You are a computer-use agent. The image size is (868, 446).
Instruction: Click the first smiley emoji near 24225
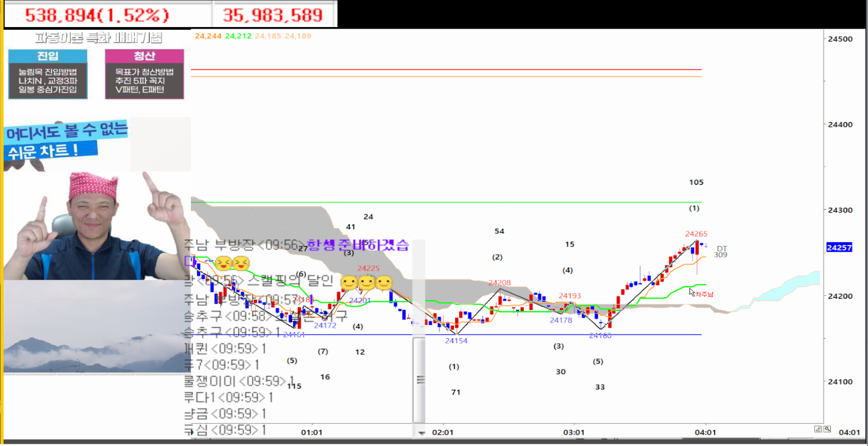pyautogui.click(x=349, y=283)
